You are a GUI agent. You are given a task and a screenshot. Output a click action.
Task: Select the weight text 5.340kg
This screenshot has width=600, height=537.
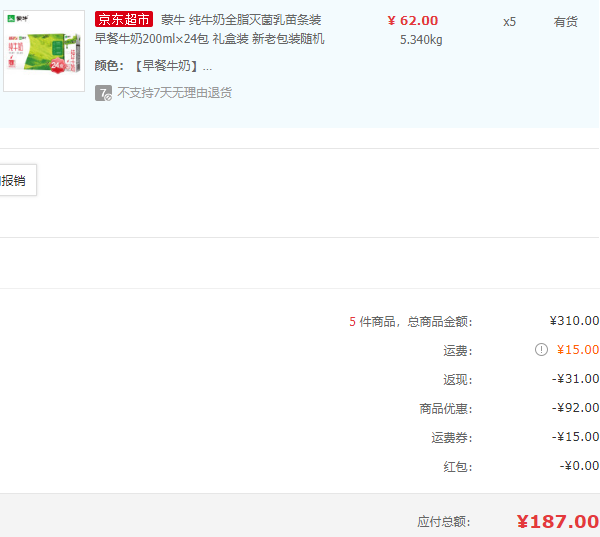click(x=421, y=40)
